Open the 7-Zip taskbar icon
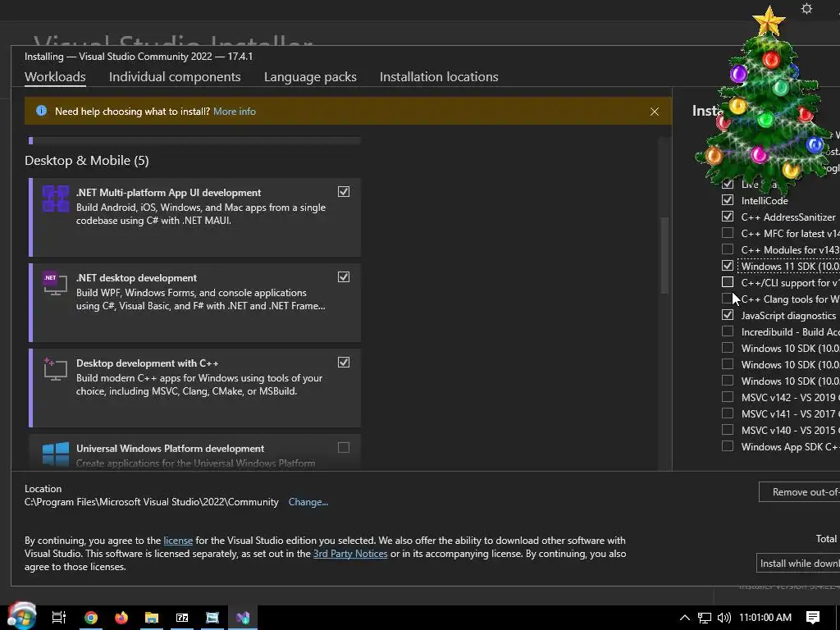 coord(182,618)
